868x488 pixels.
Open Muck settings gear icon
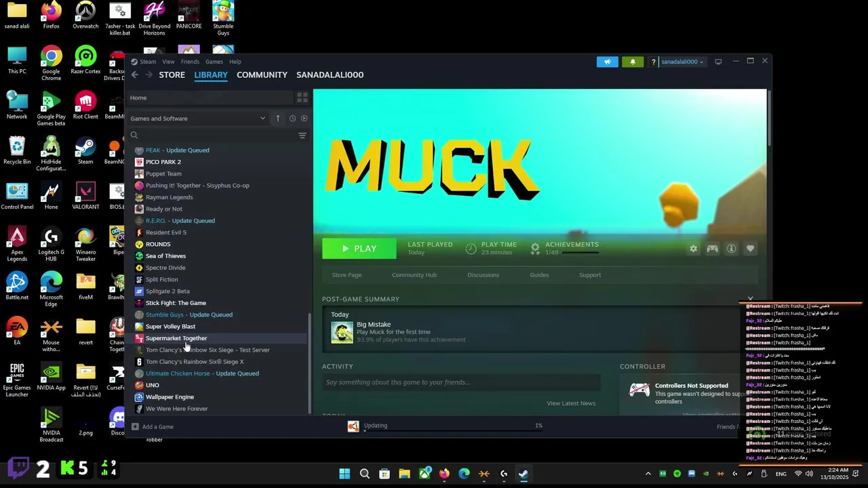693,249
